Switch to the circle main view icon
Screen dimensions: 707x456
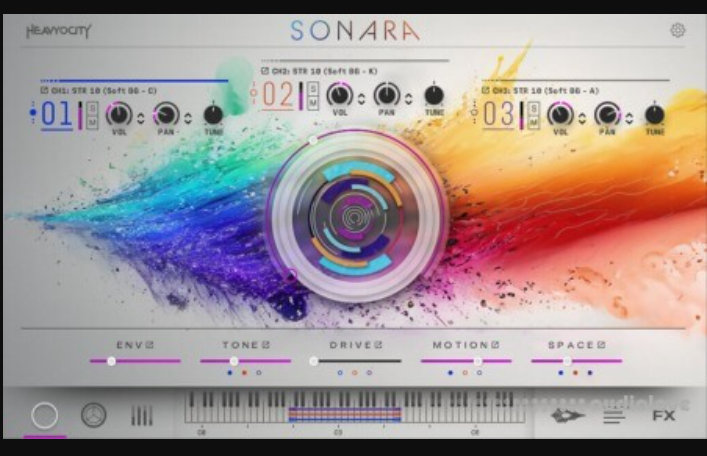pos(44,416)
